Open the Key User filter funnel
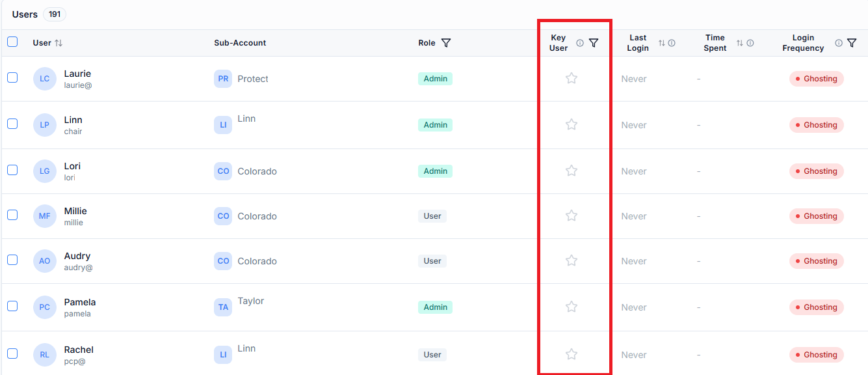This screenshot has height=375, width=868. [x=594, y=43]
